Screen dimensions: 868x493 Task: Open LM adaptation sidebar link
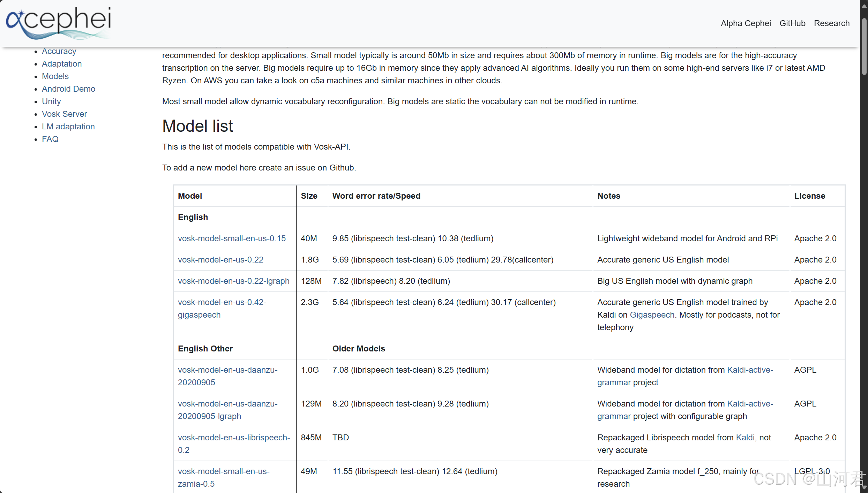click(68, 127)
